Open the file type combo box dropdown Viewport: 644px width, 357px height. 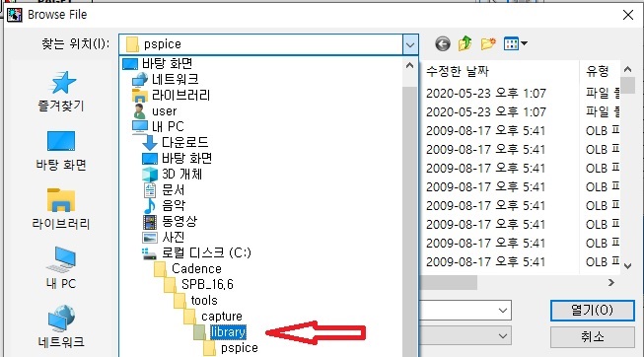(503, 336)
